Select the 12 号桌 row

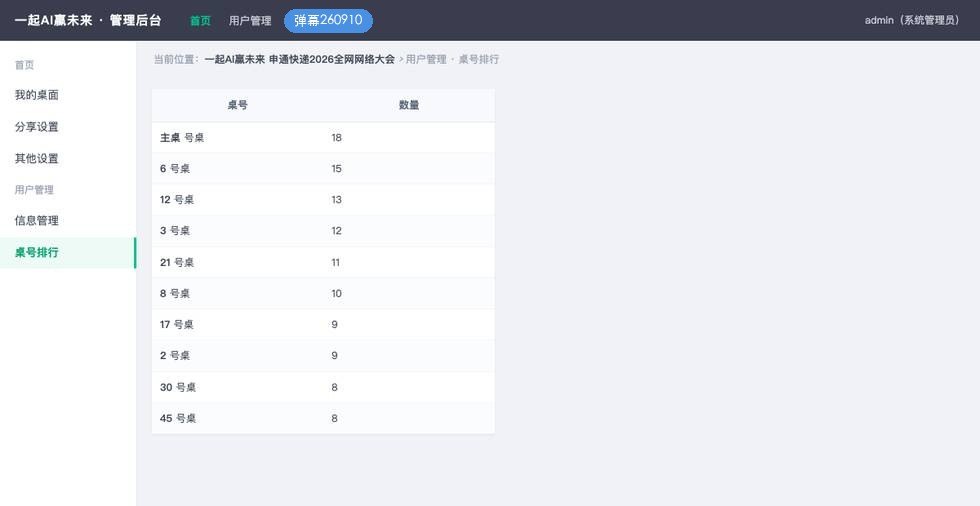(323, 200)
